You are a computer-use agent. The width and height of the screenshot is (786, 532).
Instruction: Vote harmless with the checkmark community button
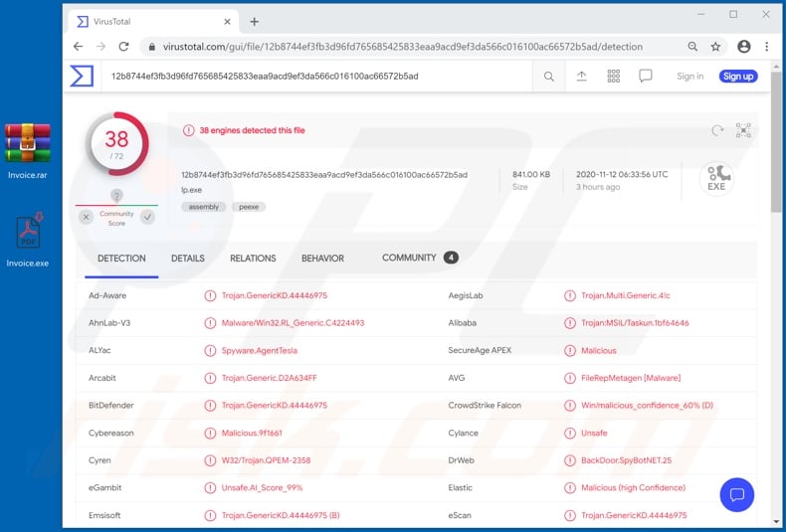(147, 217)
